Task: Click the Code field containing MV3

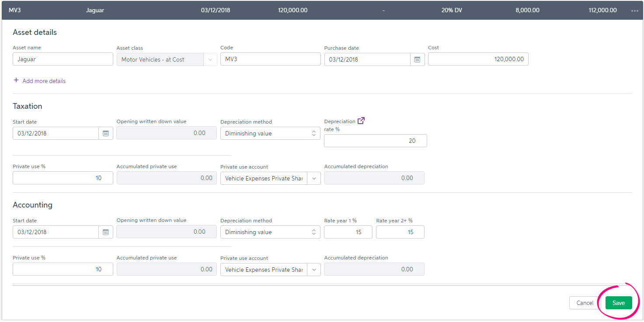Action: click(x=270, y=59)
